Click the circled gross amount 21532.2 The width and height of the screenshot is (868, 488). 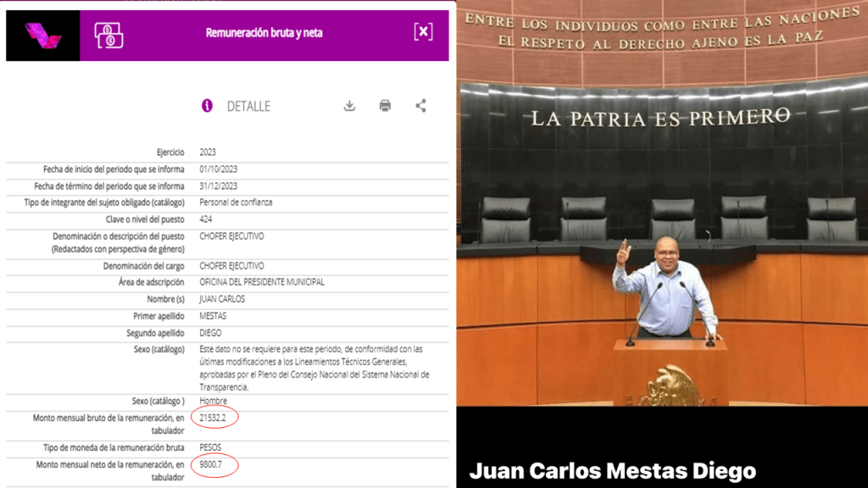pos(214,418)
